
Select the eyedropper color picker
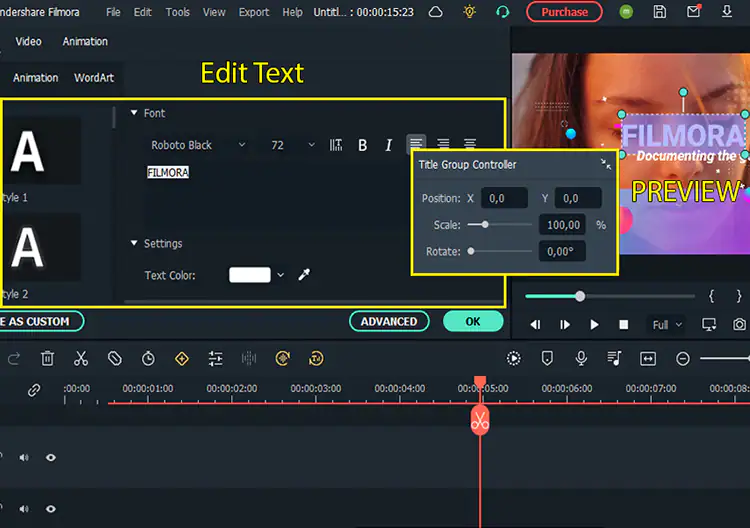pos(304,275)
